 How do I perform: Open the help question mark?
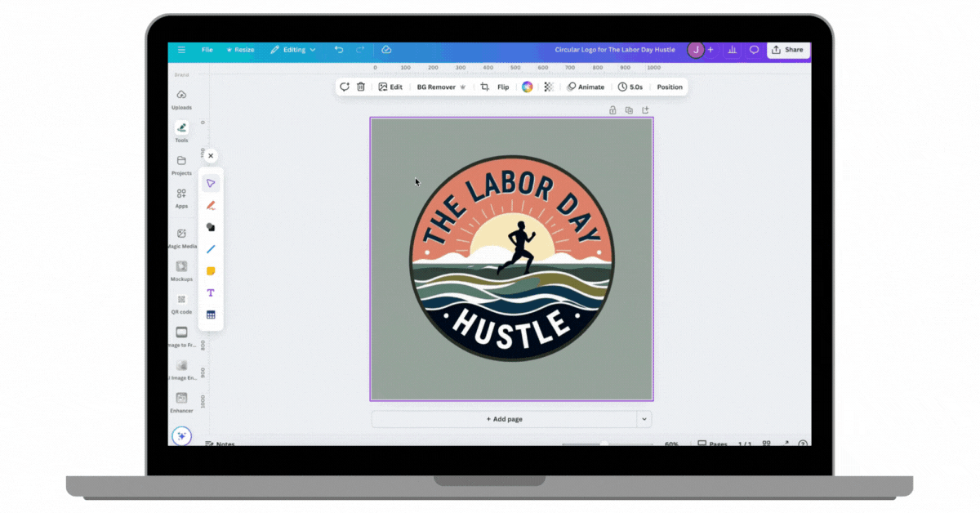click(803, 444)
